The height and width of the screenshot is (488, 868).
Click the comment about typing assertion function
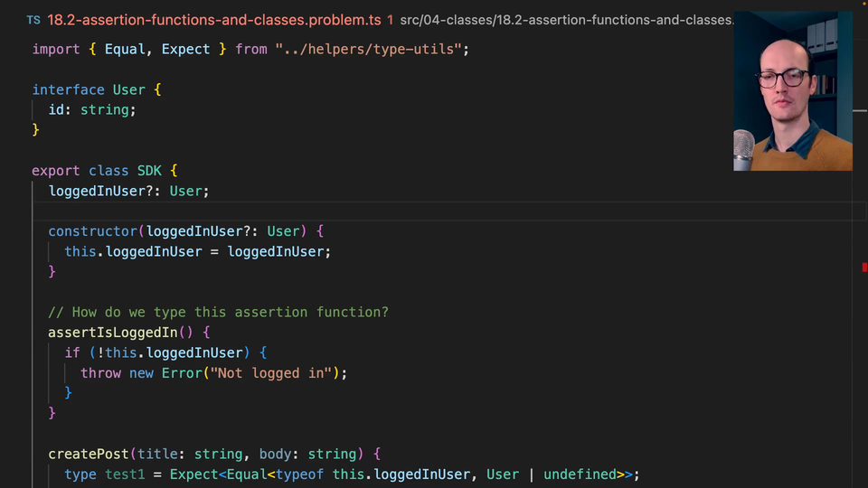(218, 312)
